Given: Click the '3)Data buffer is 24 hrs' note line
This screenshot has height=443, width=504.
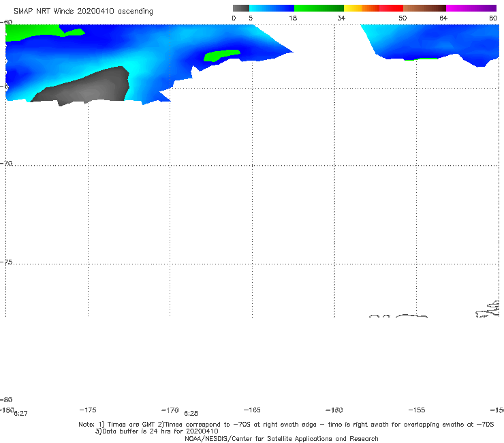Looking at the screenshot, I should (x=157, y=431).
